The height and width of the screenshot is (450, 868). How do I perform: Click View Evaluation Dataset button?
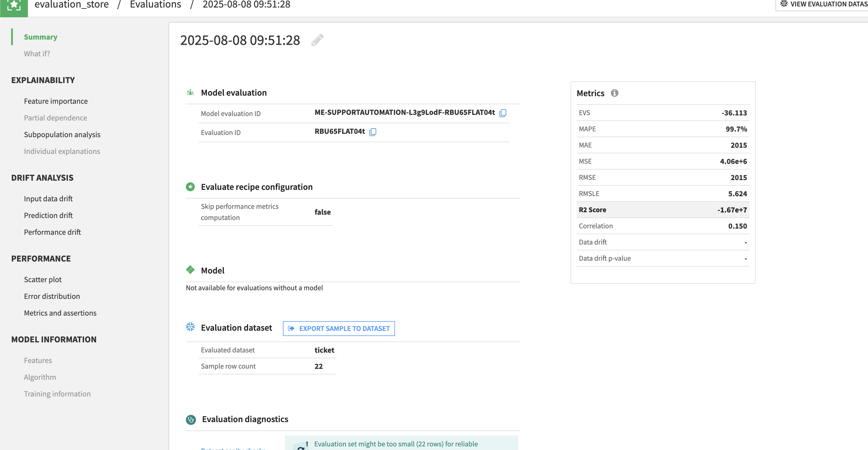point(822,4)
